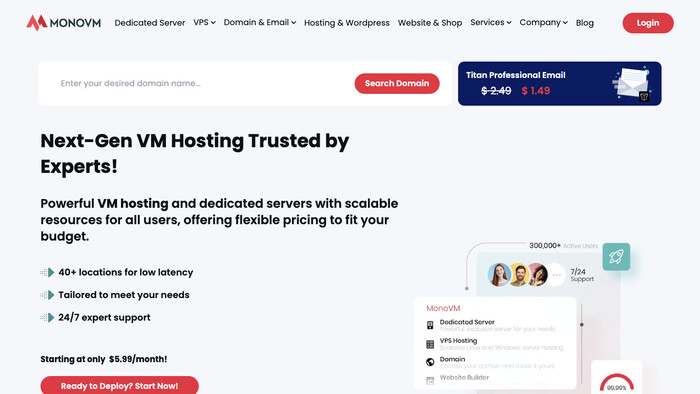
Task: Click the Search Domain button
Action: 397,83
